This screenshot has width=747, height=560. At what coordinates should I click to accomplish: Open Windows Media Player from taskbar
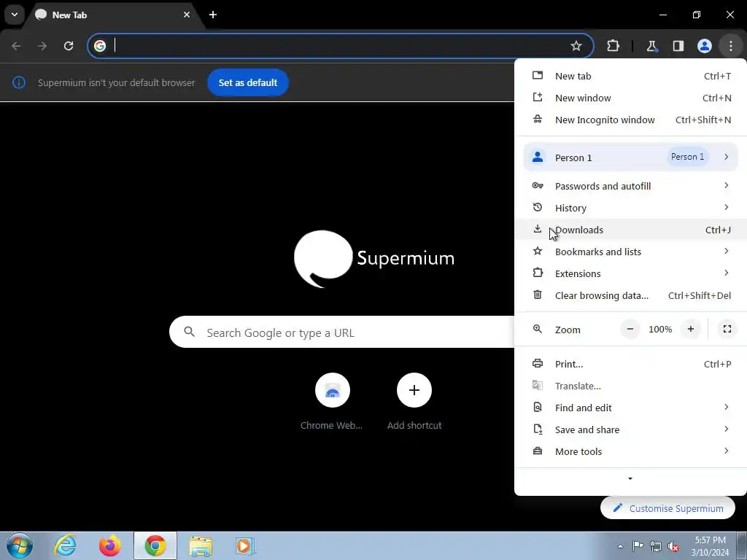click(245, 545)
